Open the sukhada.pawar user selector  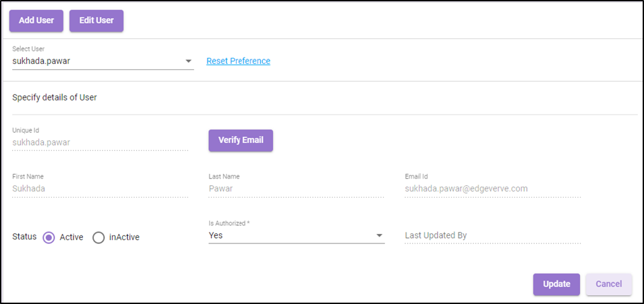(103, 61)
